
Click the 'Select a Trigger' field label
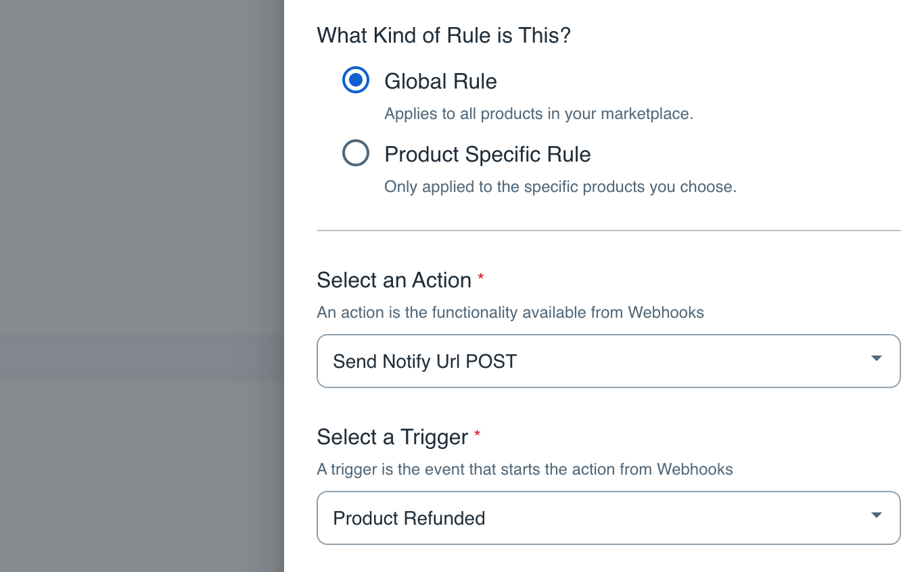click(x=392, y=437)
